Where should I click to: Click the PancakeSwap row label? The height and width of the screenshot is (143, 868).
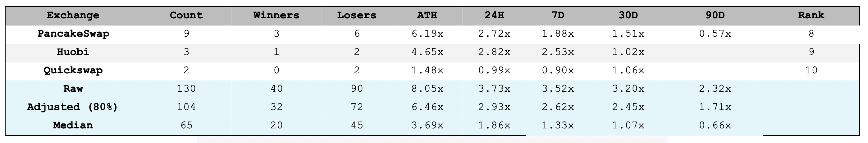click(73, 34)
